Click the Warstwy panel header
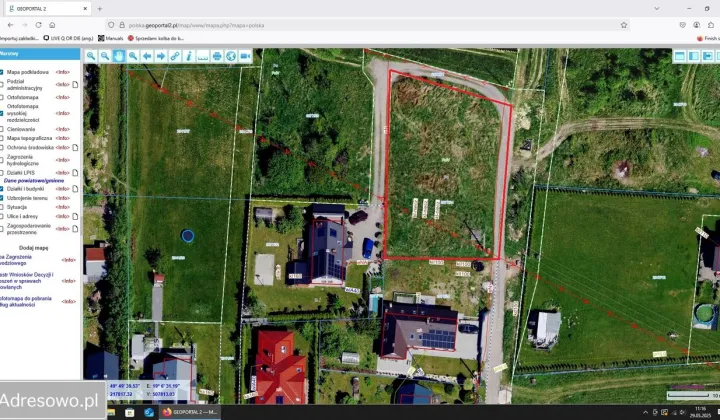The image size is (720, 420). (40, 54)
